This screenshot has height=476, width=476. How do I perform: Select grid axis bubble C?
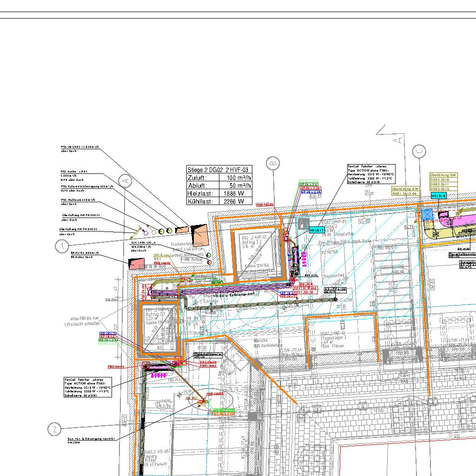coord(419,151)
